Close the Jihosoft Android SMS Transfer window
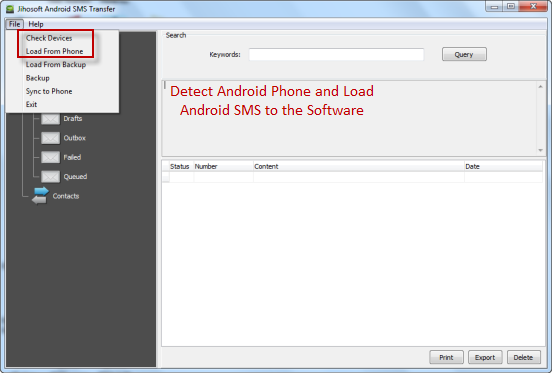Image resolution: width=552 pixels, height=373 pixels. [533, 7]
